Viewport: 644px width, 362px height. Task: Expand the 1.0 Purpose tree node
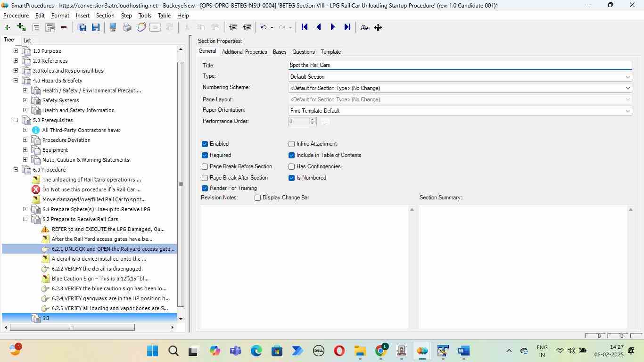[x=16, y=51]
